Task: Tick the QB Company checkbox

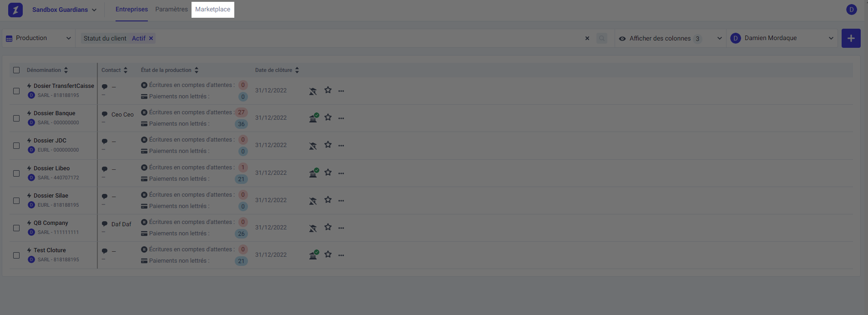Action: [16, 228]
